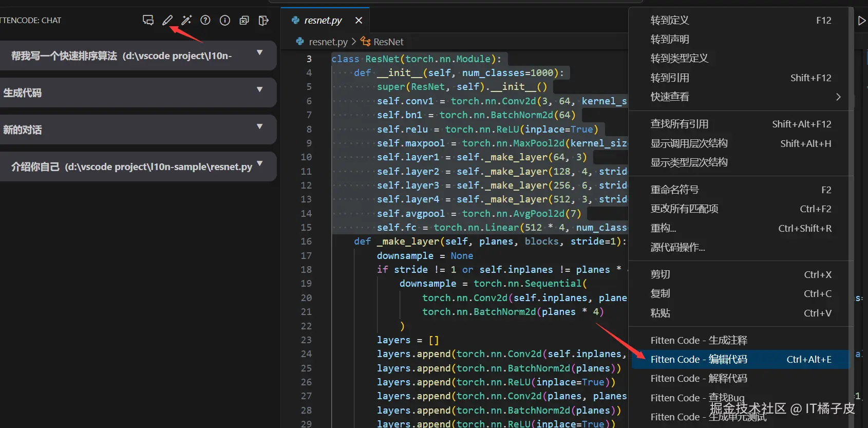Select Fitten Code - 查找Bug menu entry
Image resolution: width=868 pixels, height=428 pixels.
coord(741,398)
